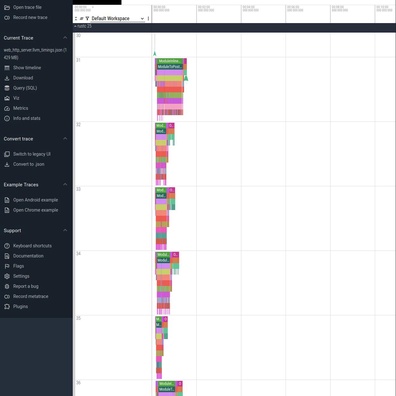Collapse the Current Trace section
The image size is (396, 396).
[65, 38]
